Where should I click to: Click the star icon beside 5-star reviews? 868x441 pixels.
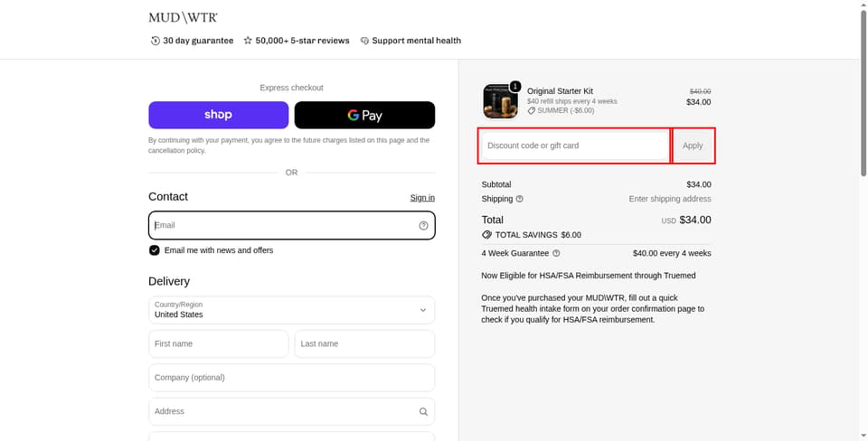pos(248,41)
